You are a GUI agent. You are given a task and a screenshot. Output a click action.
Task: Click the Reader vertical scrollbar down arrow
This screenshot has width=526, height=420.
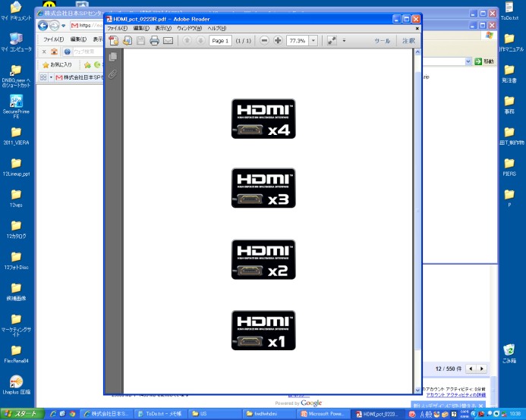click(417, 390)
